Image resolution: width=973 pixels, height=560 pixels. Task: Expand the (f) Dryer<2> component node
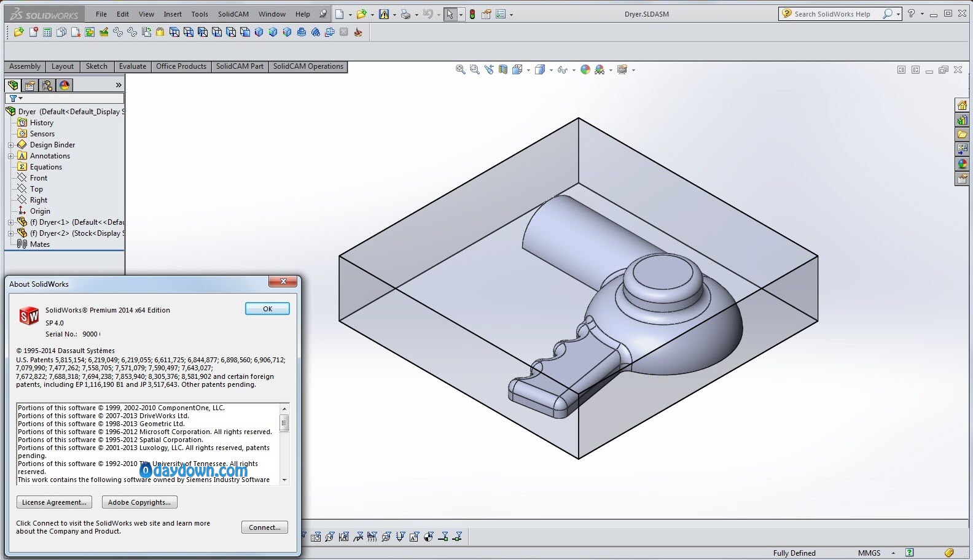pos(10,233)
